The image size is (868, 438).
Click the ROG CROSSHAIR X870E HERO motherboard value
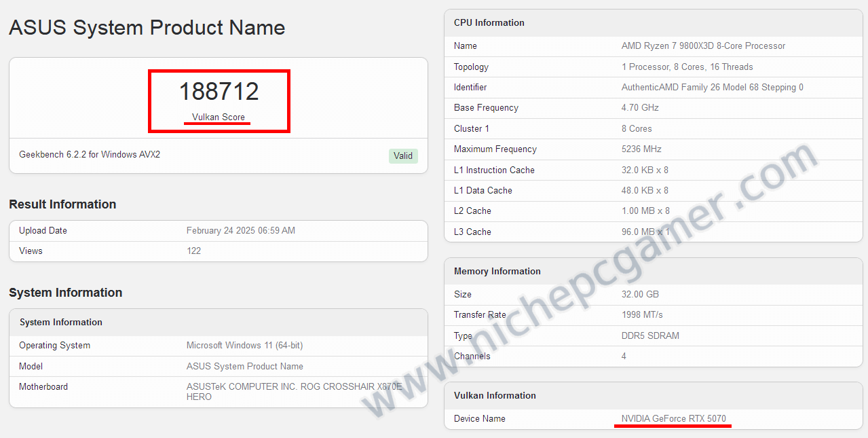[294, 391]
